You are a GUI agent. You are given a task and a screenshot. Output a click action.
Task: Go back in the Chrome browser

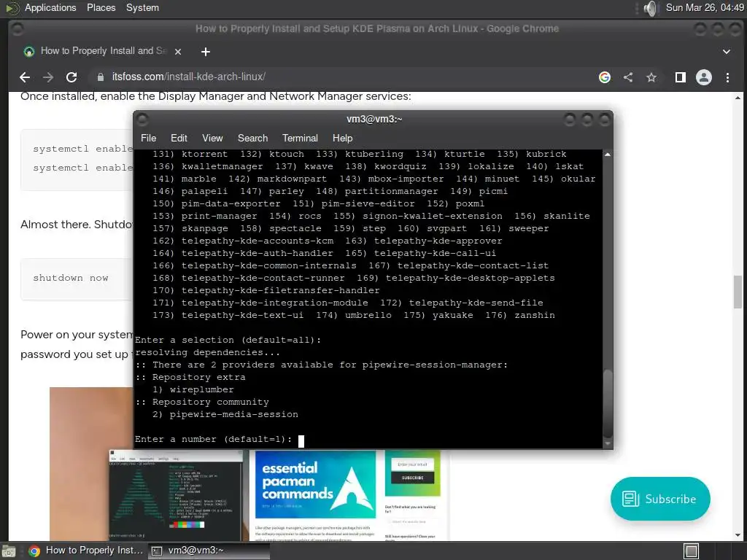[x=25, y=77]
